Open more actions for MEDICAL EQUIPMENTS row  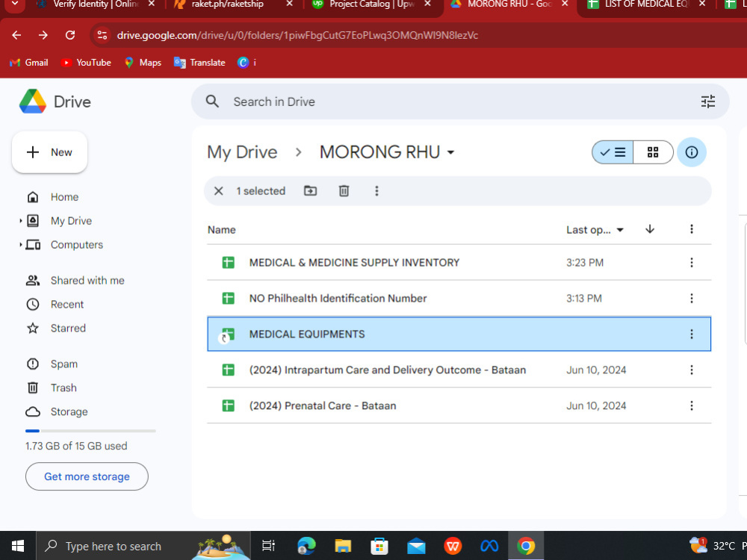click(691, 335)
